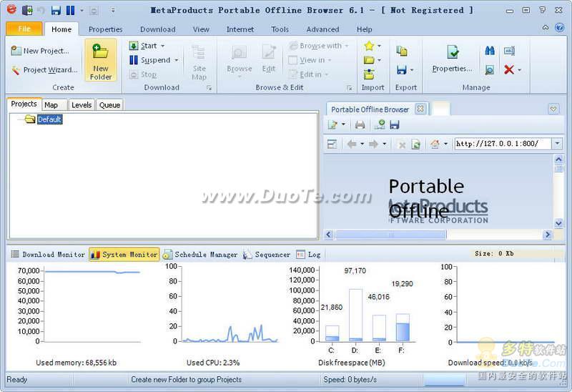Viewport: 572px width, 392px height.
Task: Open the Schedule Manager tab
Action: (x=200, y=255)
